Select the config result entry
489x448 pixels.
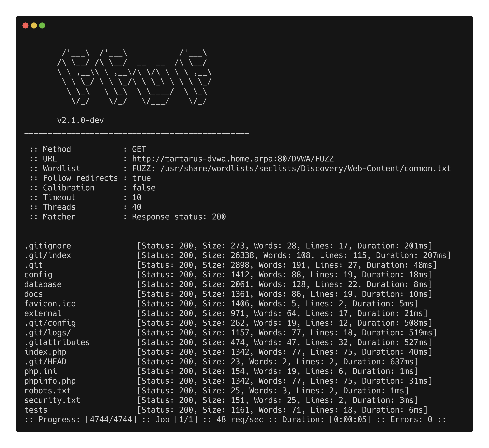(38, 275)
